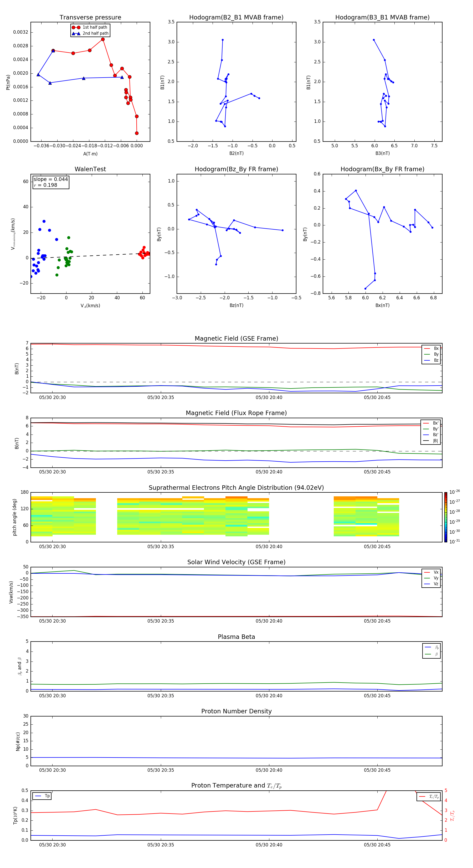Click the 'Pt(nPa)' y-axis label
Image resolution: width=473 pixels, height=868 pixels.
tap(8, 82)
